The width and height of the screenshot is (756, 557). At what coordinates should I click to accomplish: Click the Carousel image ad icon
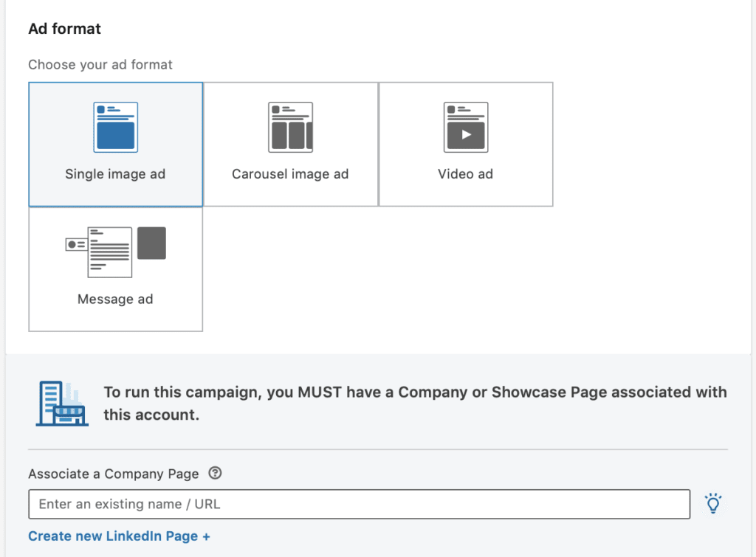tap(290, 127)
